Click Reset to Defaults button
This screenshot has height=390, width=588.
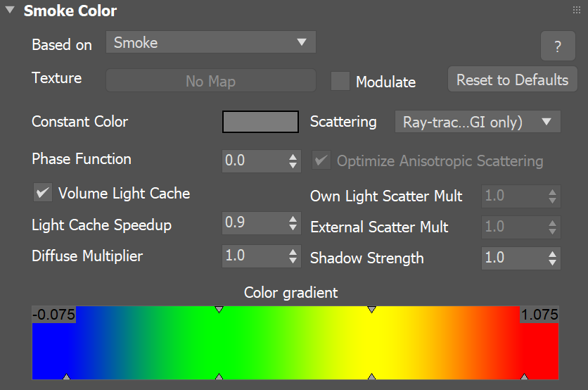[x=512, y=80]
